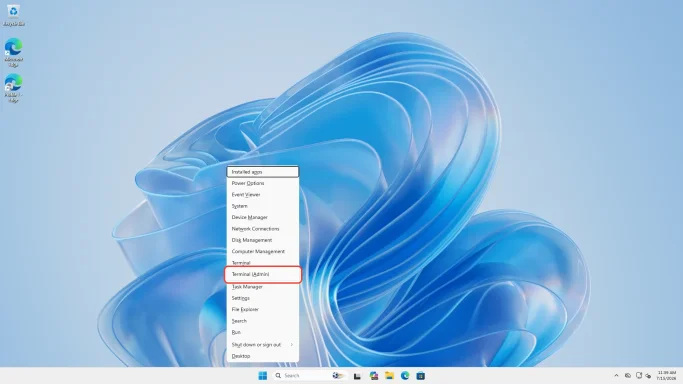Open Task Manager from the menu
Screen dimensions: 683x384
(263, 287)
